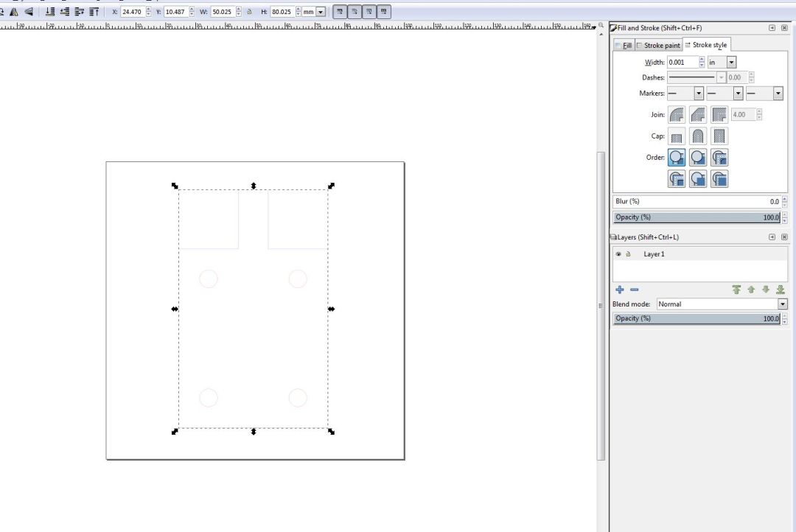Switch to the Fill tab
Viewport: 796px width, 532px height.
click(x=624, y=46)
